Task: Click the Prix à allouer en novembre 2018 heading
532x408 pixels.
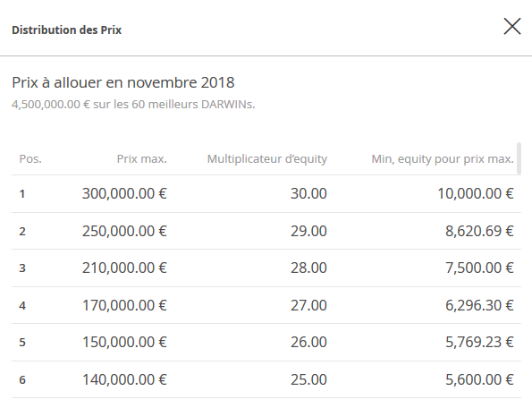Action: 122,82
